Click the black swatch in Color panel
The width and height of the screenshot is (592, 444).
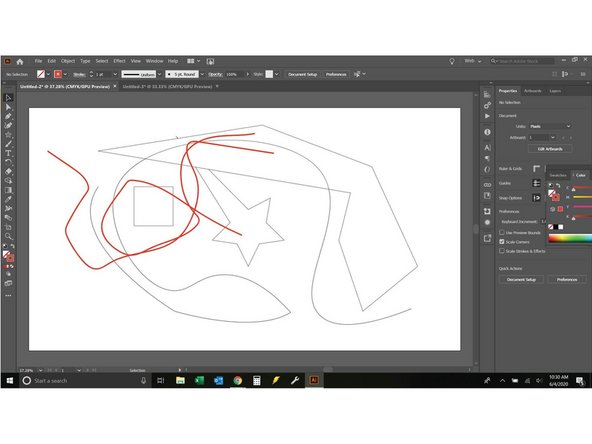[x=556, y=227]
